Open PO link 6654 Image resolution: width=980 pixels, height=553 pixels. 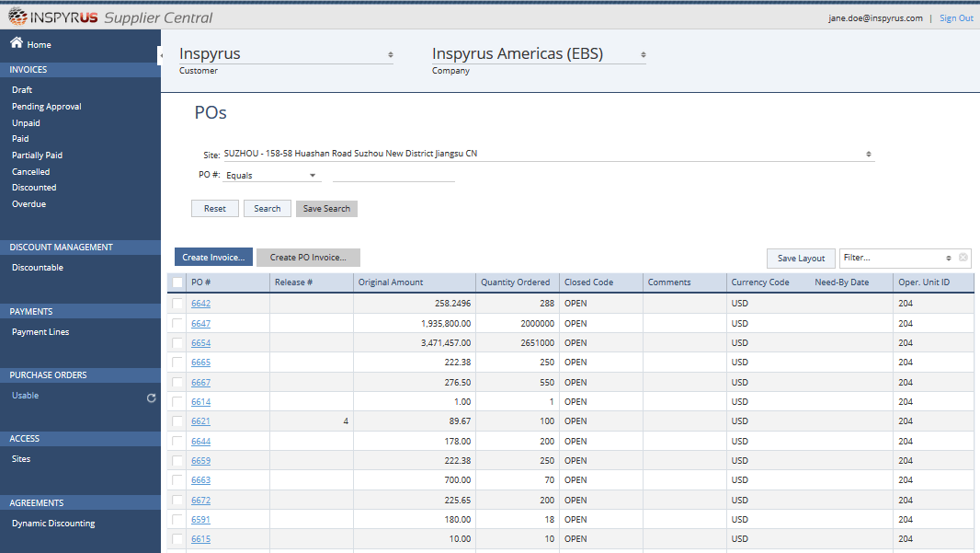(200, 343)
